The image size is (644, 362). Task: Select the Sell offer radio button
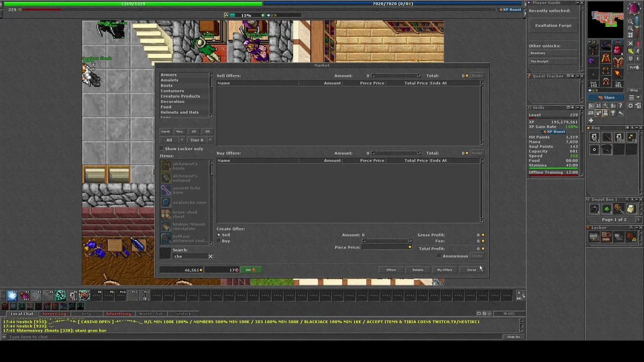point(219,235)
